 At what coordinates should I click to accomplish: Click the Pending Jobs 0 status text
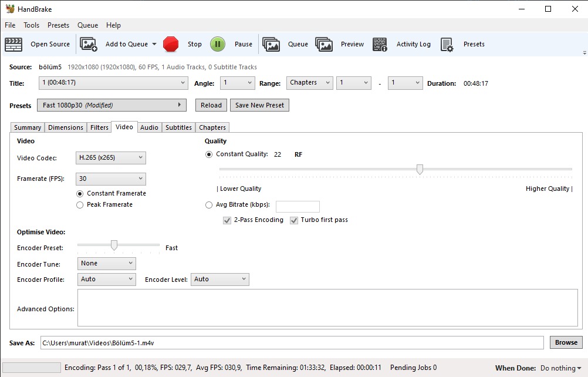click(413, 368)
